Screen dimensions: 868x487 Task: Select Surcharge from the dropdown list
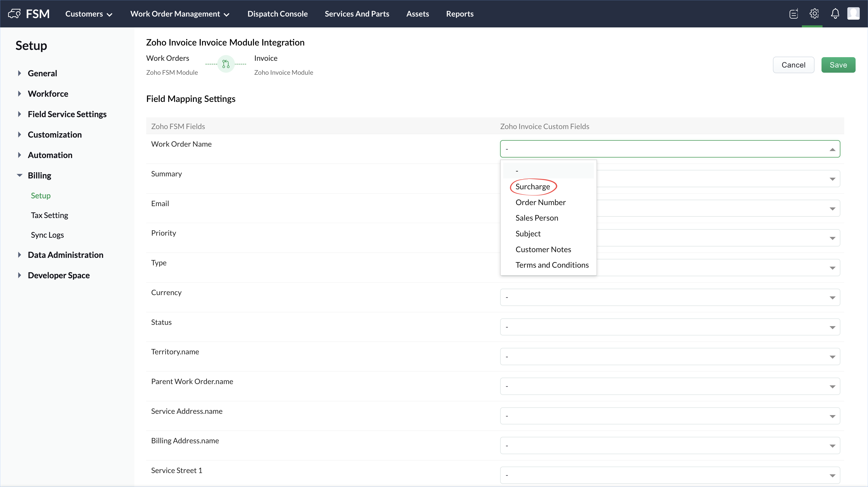pyautogui.click(x=532, y=187)
